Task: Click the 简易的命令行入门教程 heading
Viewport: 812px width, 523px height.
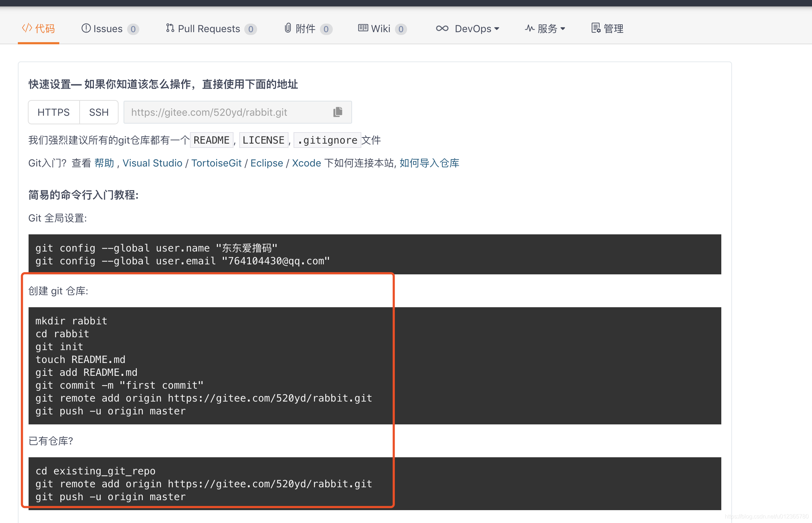Action: pos(84,195)
